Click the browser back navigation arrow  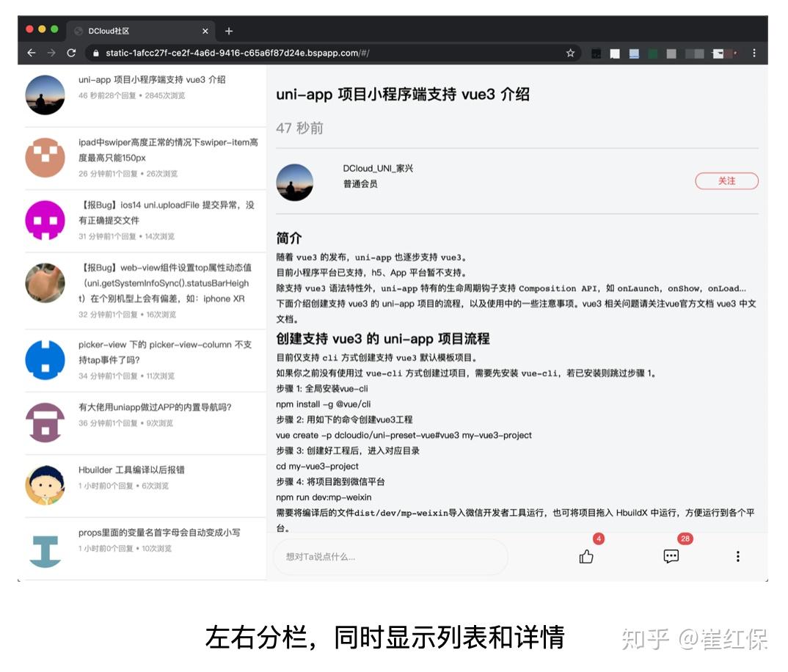coord(30,53)
